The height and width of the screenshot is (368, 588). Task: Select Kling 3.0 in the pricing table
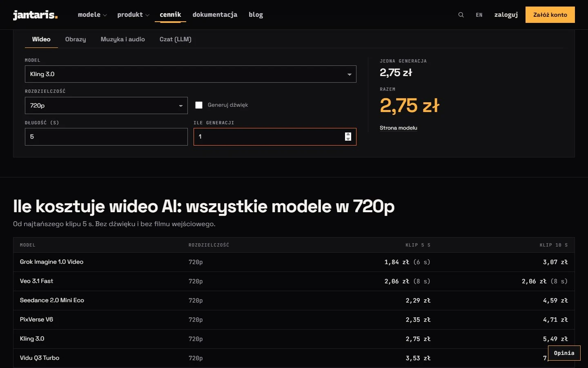click(x=32, y=339)
